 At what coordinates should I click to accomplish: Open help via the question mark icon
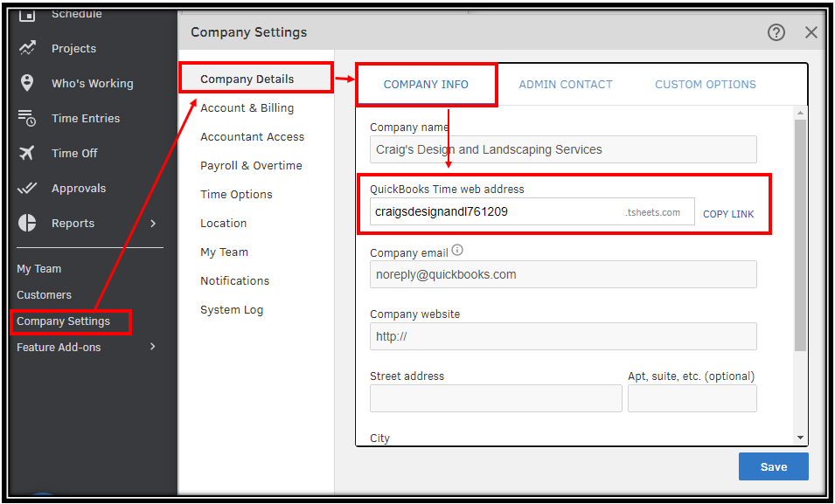click(x=776, y=32)
